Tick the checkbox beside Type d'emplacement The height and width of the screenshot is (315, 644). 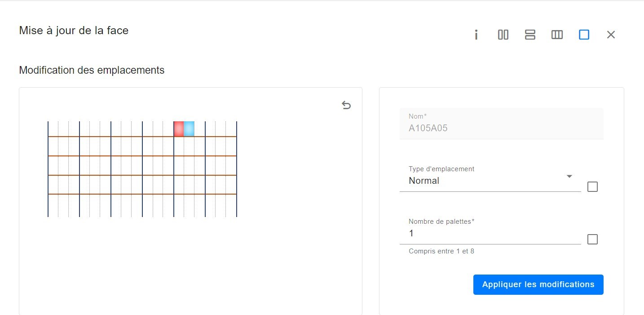592,186
